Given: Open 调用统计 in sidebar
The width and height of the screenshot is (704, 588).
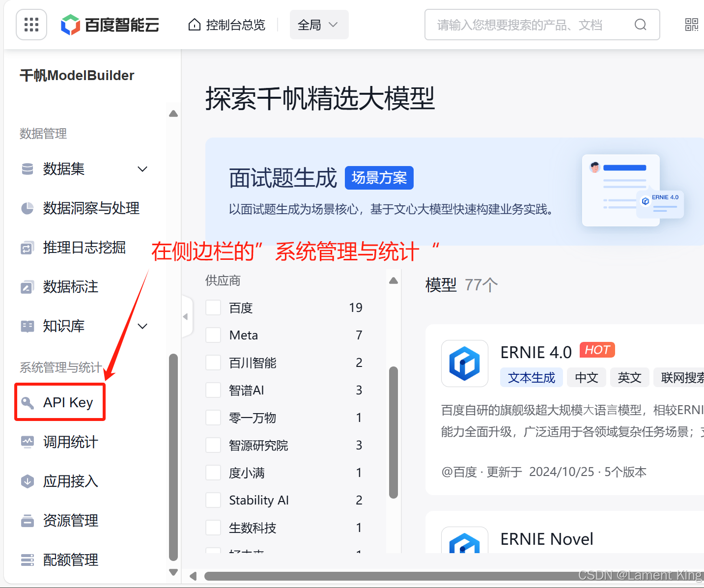Looking at the screenshot, I should click(71, 442).
